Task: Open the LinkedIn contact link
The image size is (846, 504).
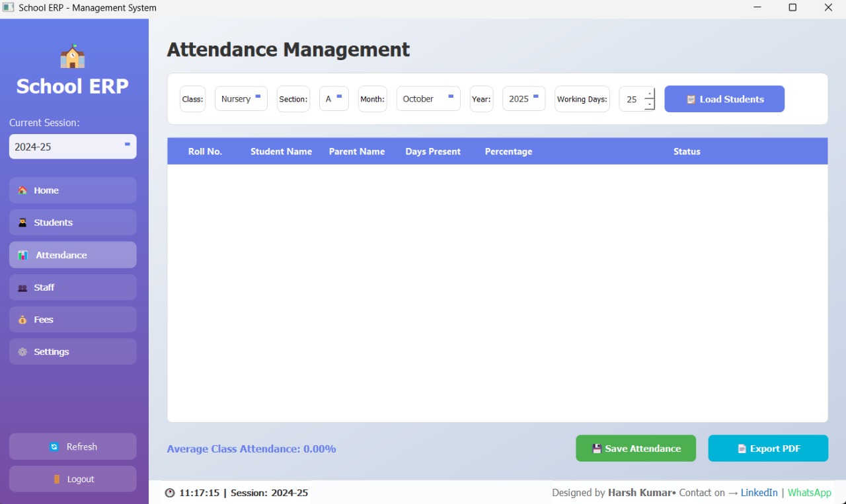Action: [x=759, y=493]
